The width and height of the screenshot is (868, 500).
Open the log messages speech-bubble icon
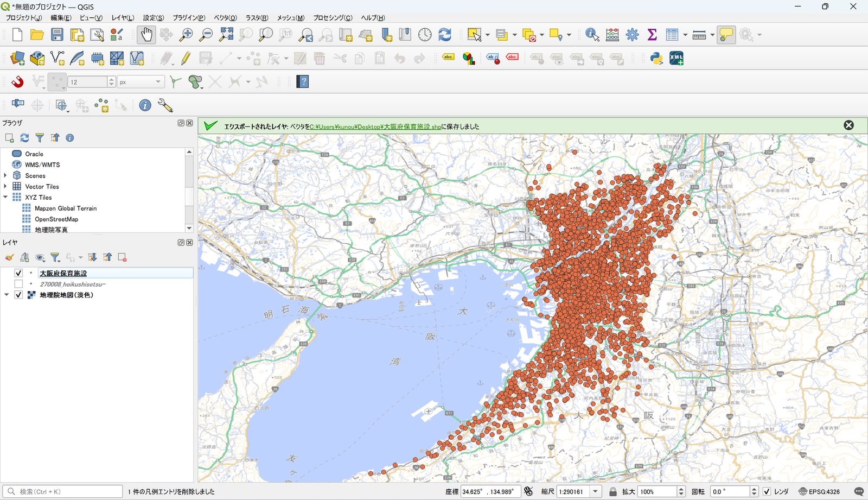coord(859,492)
